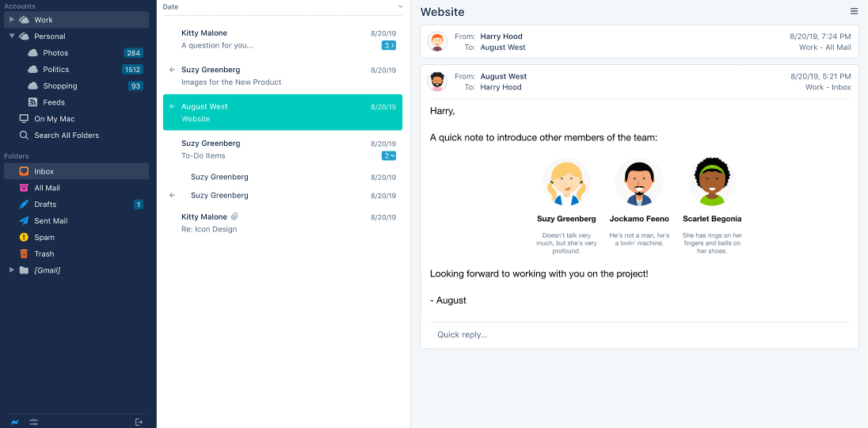Viewport: 868px width, 428px height.
Task: Click the On My Mac monitor icon
Action: coord(24,118)
